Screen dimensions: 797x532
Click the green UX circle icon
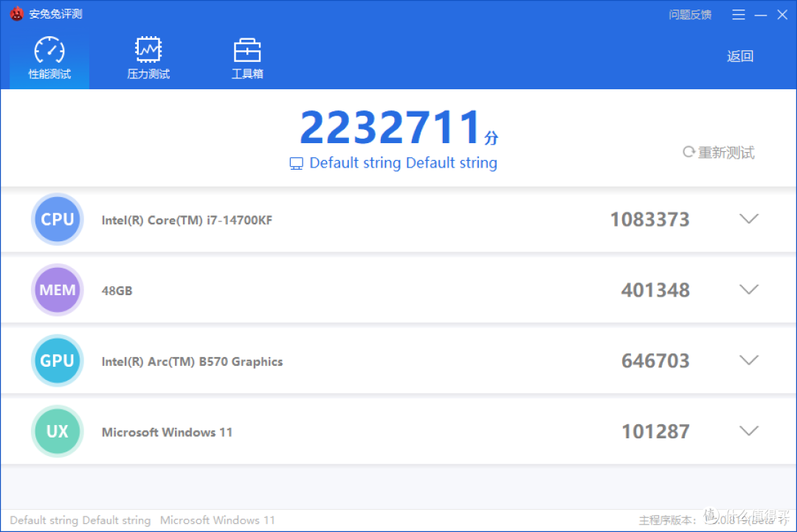pos(58,431)
